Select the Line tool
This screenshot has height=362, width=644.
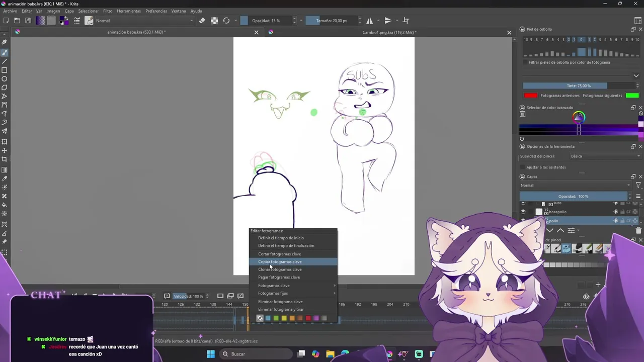click(x=5, y=61)
